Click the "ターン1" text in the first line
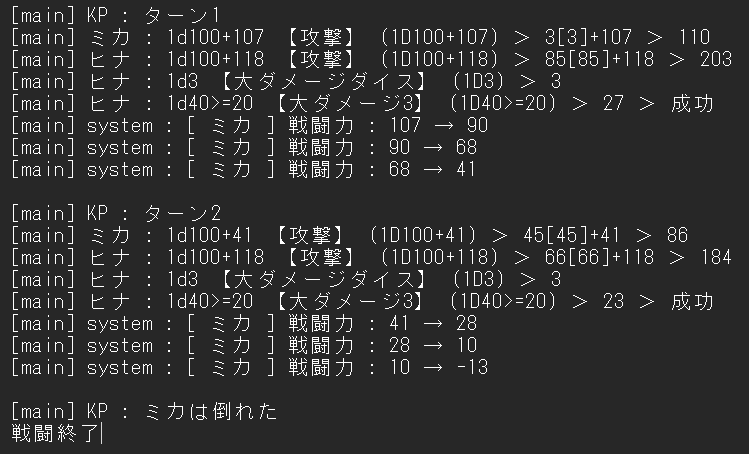The width and height of the screenshot is (749, 454). pos(180,16)
